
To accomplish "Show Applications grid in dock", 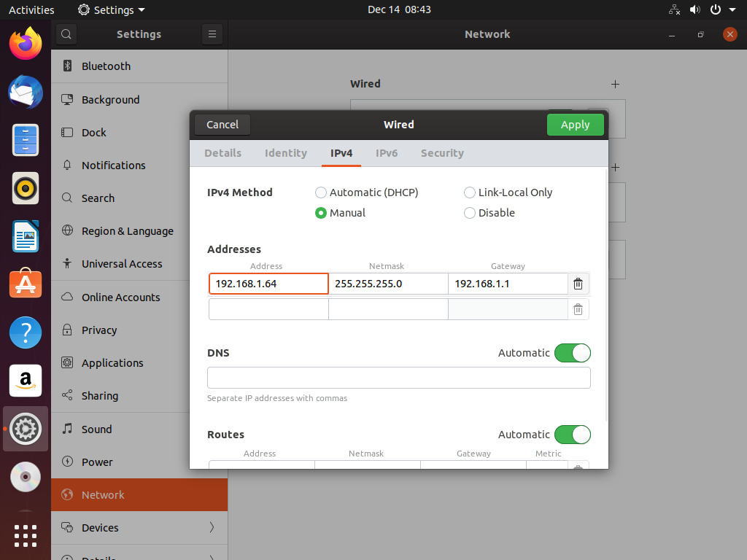I will [x=26, y=535].
